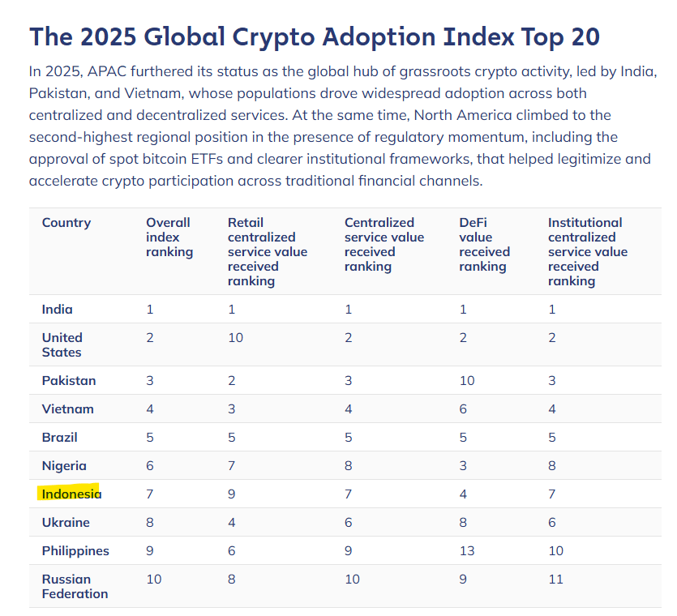Image resolution: width=677 pixels, height=616 pixels.
Task: Click the Vietnam country cell
Action: click(x=67, y=409)
